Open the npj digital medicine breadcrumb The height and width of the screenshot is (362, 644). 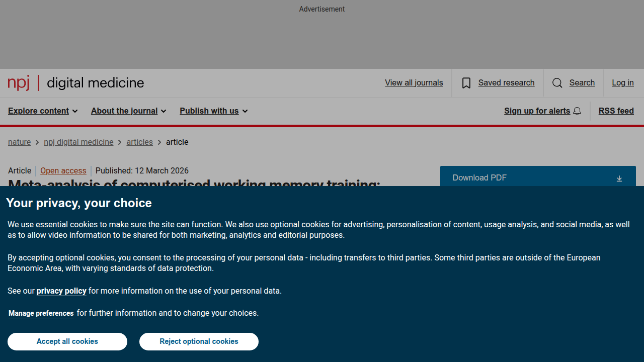tap(78, 142)
